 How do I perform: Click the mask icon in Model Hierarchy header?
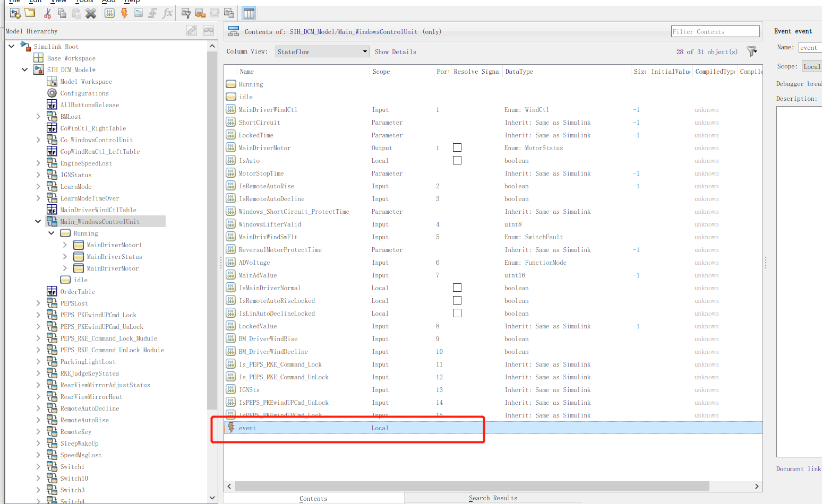coord(209,31)
